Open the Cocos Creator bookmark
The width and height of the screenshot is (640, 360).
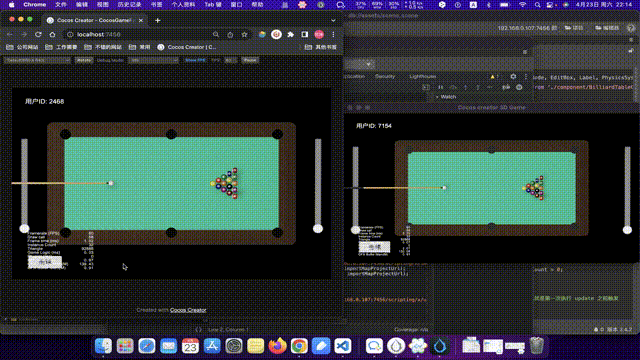(x=187, y=47)
